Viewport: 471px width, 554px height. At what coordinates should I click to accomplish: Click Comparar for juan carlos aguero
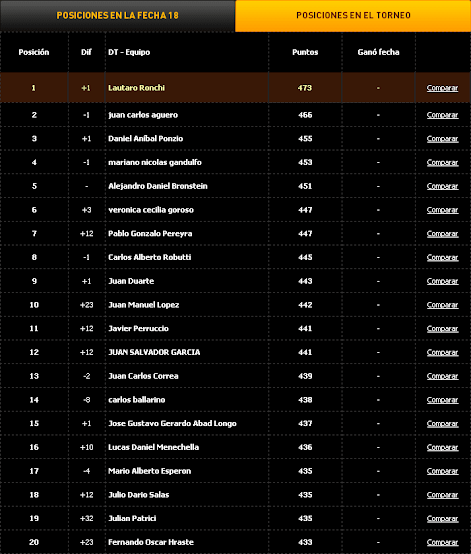click(x=442, y=115)
